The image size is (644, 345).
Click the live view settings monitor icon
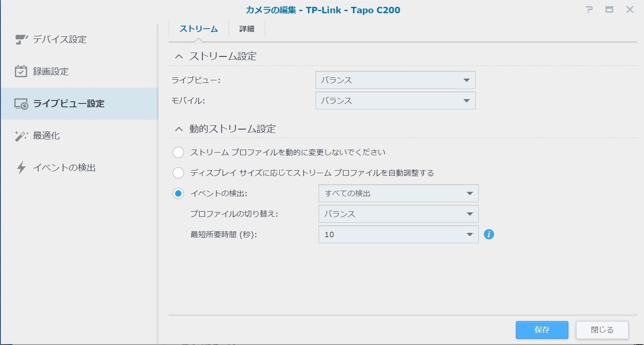tap(20, 104)
